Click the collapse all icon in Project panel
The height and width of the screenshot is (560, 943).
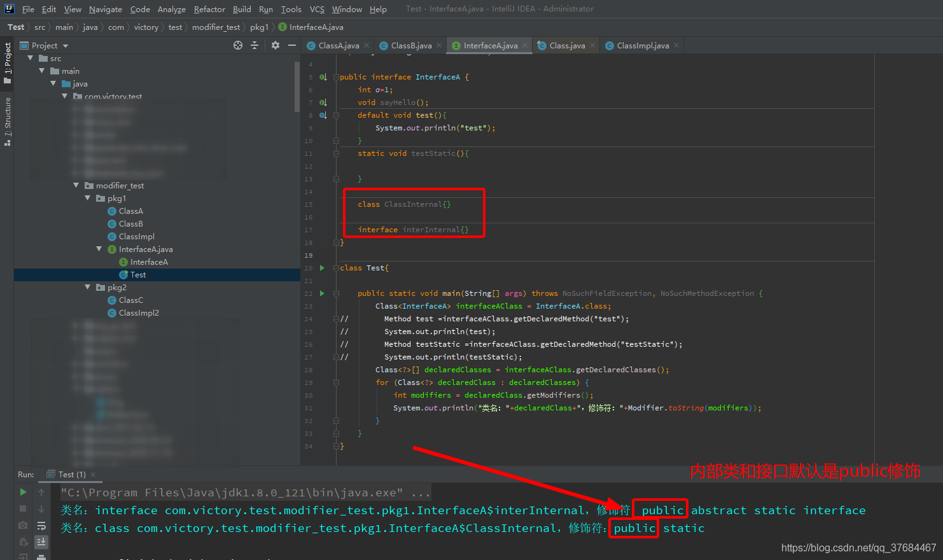(x=255, y=45)
